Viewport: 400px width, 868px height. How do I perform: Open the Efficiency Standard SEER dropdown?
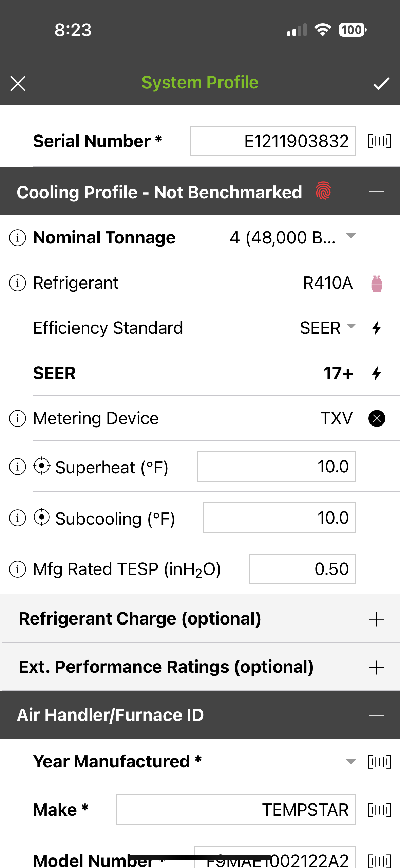351,327
